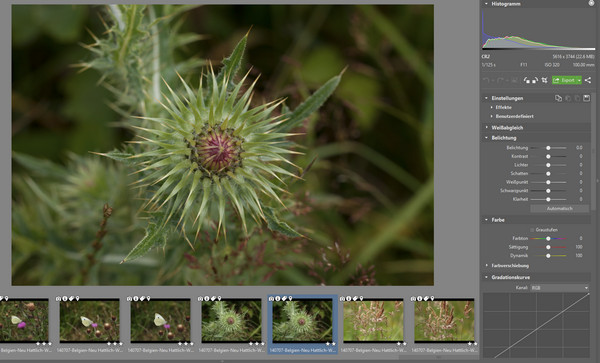Click the Automatisch exposure button
Image resolution: width=600 pixels, height=363 pixels.
point(559,208)
